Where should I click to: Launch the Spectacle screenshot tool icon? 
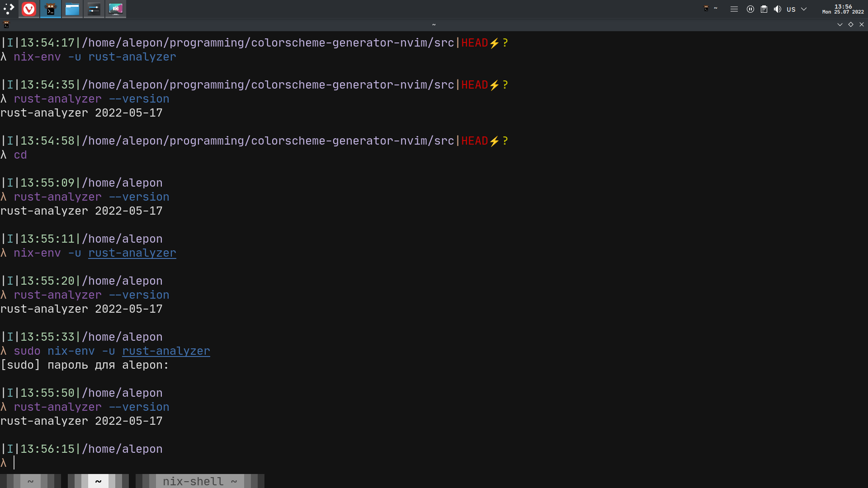116,9
